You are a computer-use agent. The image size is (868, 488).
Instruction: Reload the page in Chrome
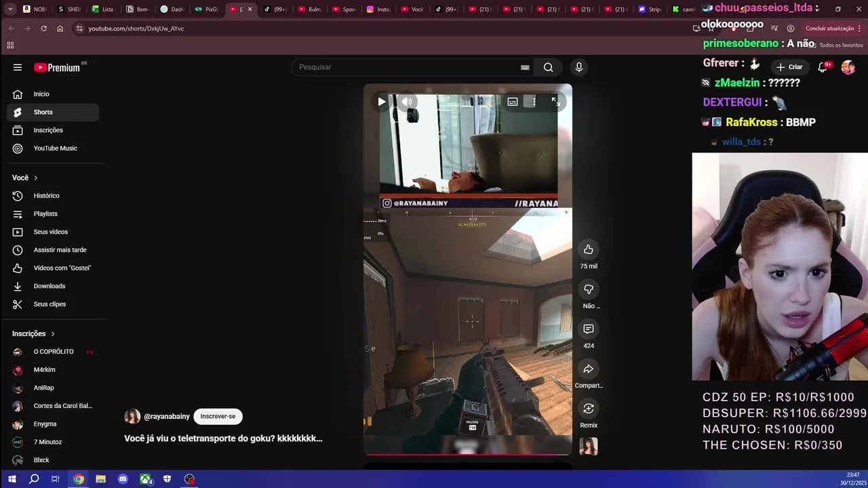click(x=43, y=28)
